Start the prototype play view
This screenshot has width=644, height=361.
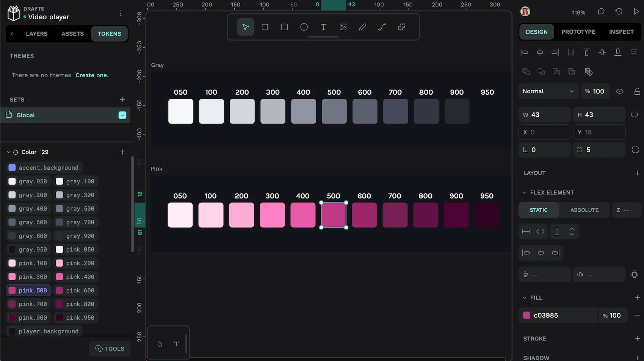[x=636, y=12]
